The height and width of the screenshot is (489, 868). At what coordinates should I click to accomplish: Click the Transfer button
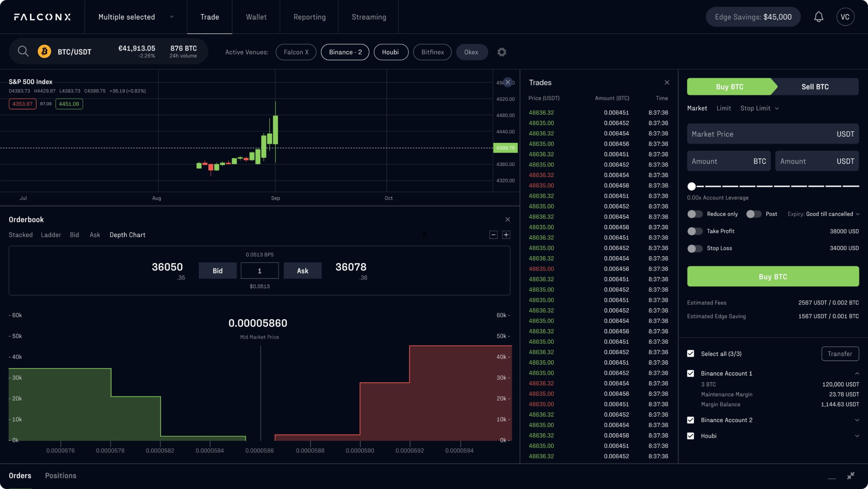pos(840,354)
